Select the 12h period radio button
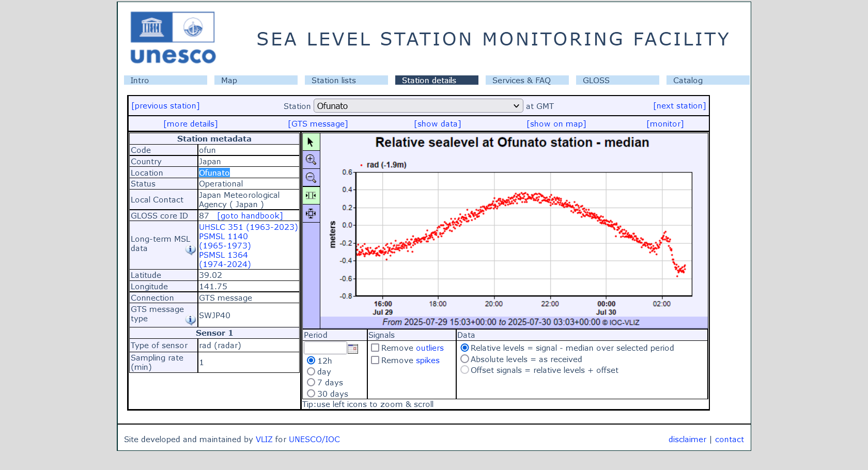 point(311,361)
